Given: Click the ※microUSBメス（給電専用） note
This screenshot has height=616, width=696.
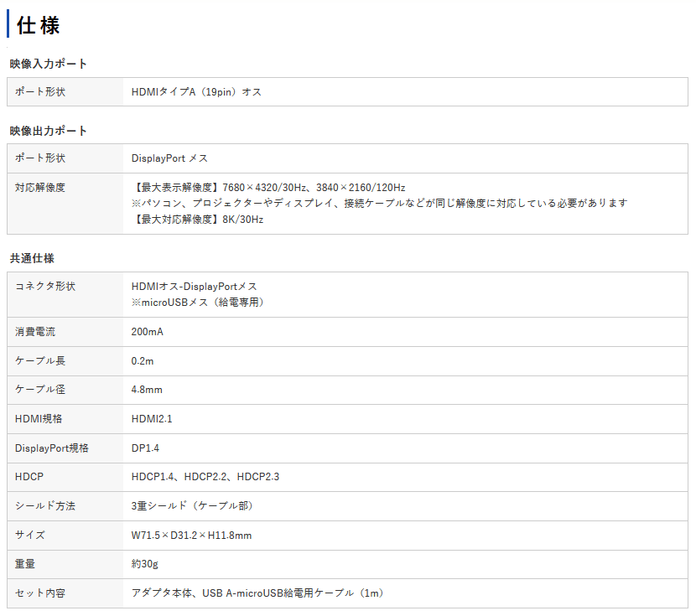Looking at the screenshot, I should [x=198, y=303].
